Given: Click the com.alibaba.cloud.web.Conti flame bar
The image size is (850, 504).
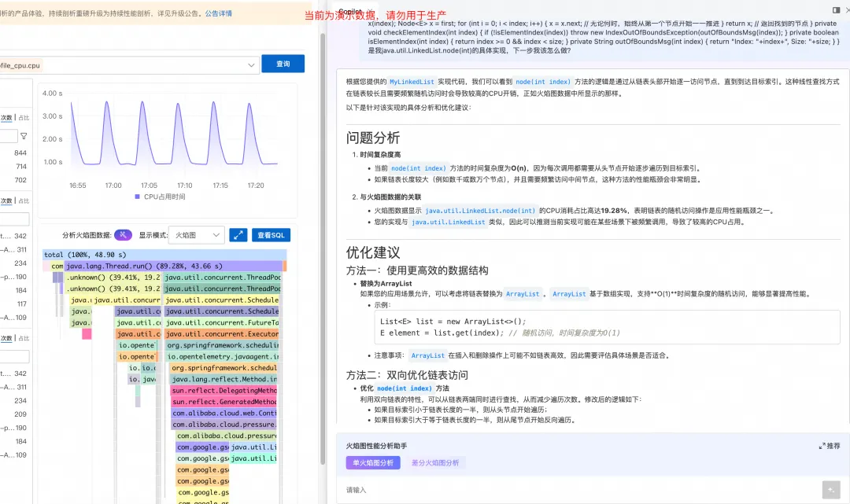Looking at the screenshot, I should [224, 413].
